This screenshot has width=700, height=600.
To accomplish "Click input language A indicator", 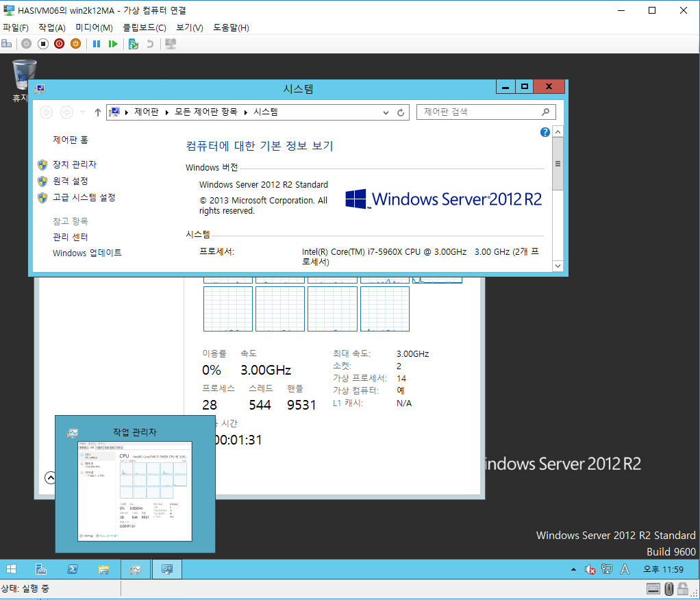I will (625, 569).
